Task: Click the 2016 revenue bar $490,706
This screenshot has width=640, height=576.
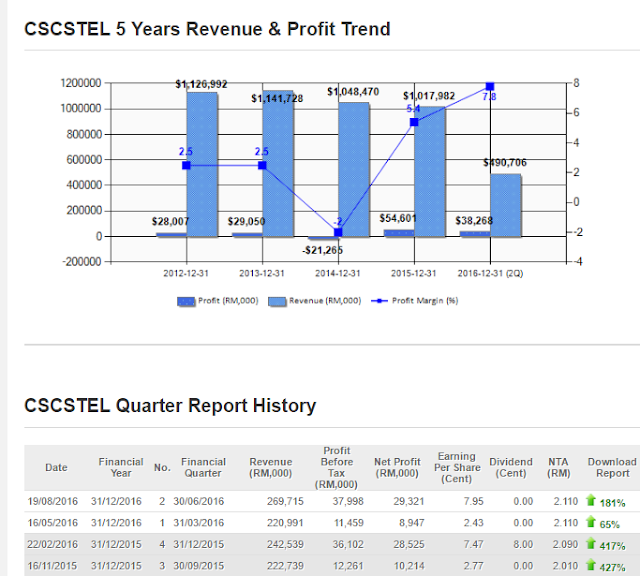Action: (x=506, y=205)
